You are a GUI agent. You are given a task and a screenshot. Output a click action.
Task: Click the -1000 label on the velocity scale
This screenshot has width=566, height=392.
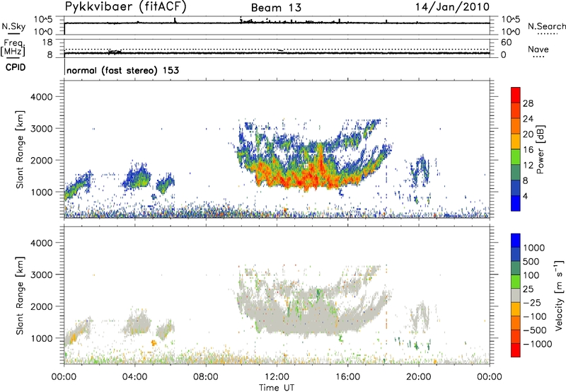tap(537, 344)
